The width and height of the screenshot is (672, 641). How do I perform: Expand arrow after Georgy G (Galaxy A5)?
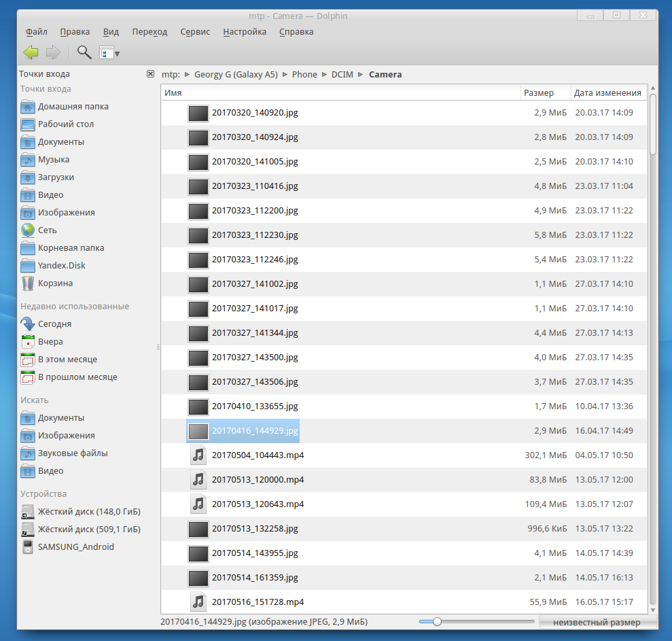[285, 75]
